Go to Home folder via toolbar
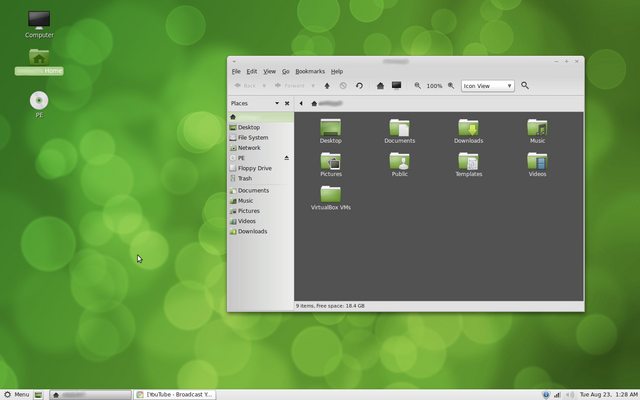640x400 pixels. [x=380, y=86]
